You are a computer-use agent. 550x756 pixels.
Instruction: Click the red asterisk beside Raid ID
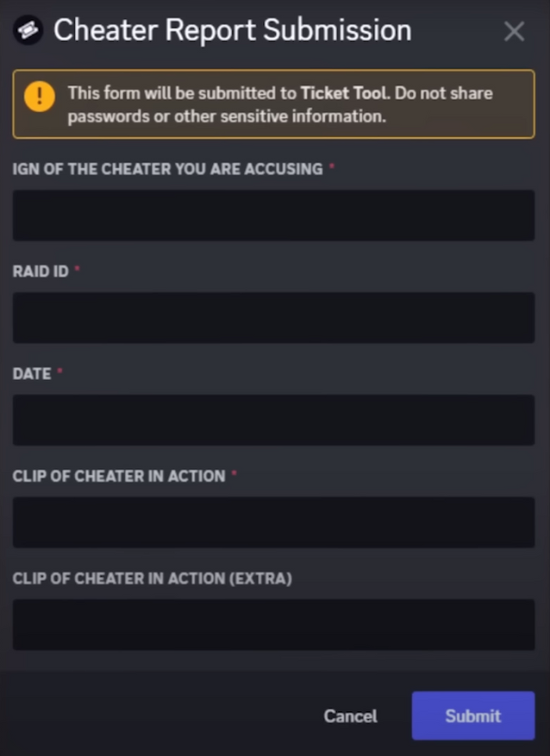click(x=77, y=270)
